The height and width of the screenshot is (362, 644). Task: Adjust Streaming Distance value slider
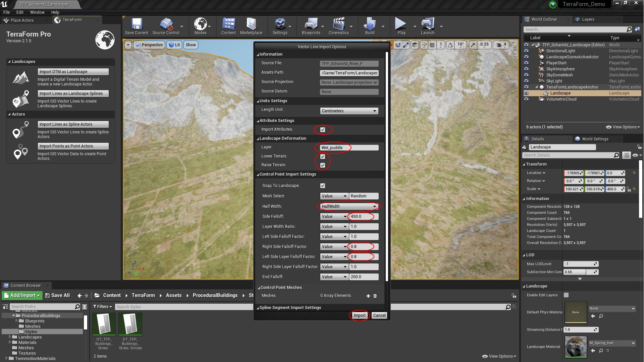point(581,330)
